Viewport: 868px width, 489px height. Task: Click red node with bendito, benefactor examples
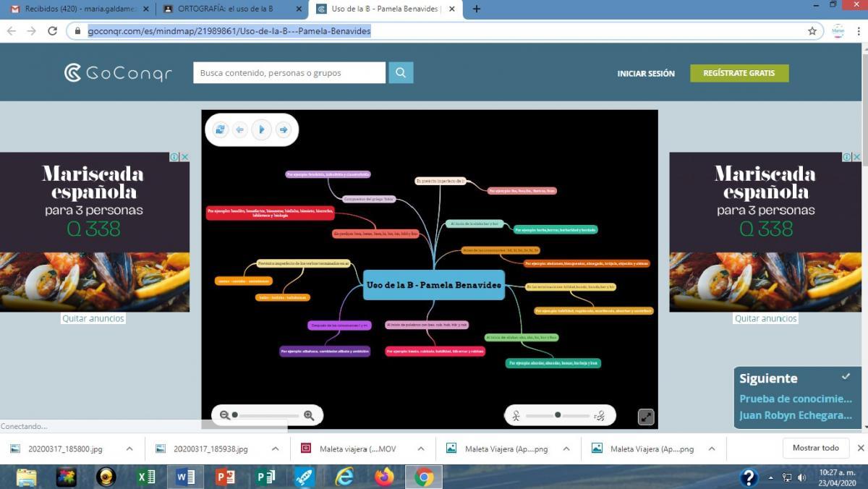(271, 213)
